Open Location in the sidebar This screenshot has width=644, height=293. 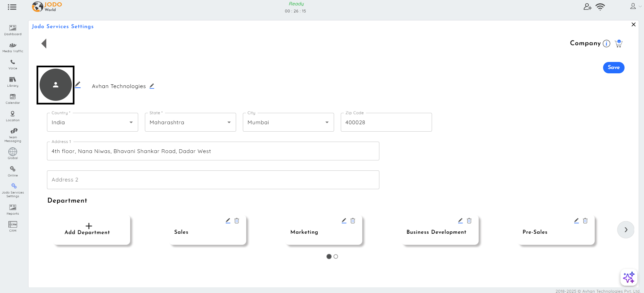(13, 117)
